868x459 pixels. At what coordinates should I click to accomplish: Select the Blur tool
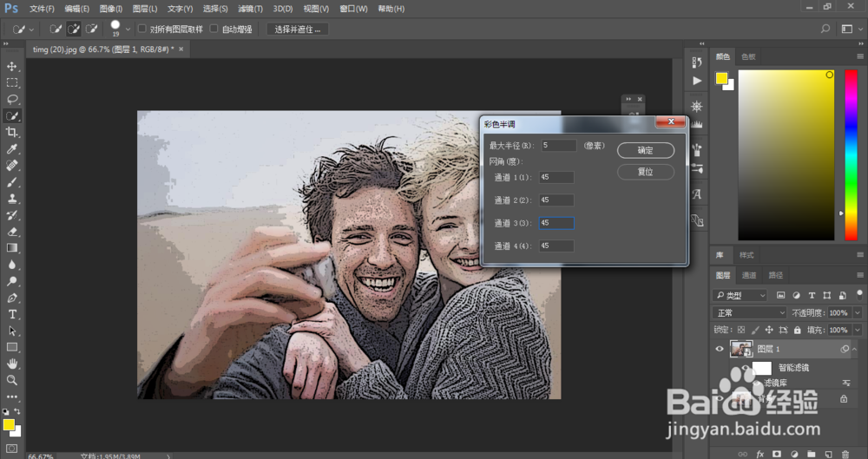(11, 265)
